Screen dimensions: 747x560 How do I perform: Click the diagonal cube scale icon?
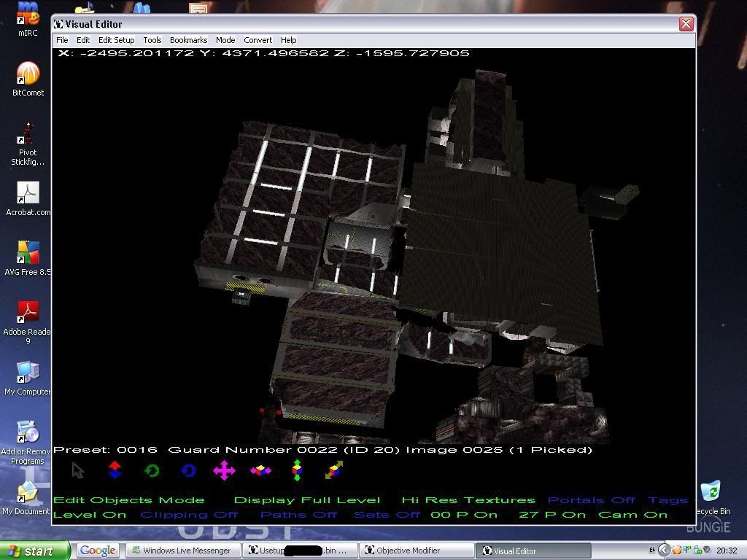pos(334,470)
